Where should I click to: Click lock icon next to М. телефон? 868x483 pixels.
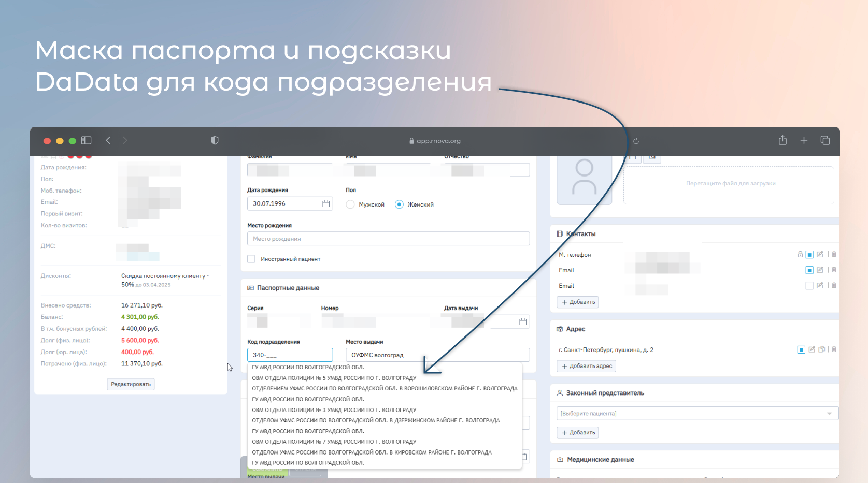[800, 254]
